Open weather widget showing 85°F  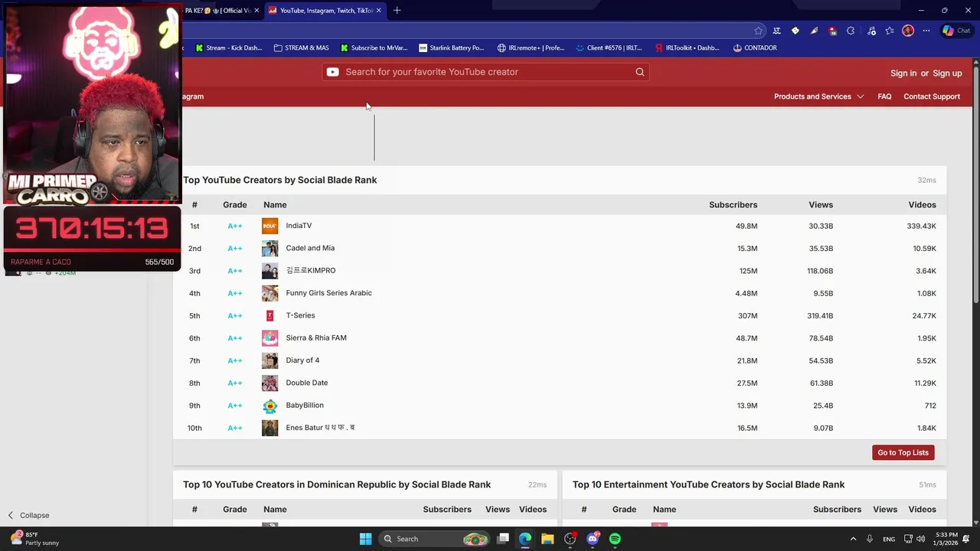(34, 539)
